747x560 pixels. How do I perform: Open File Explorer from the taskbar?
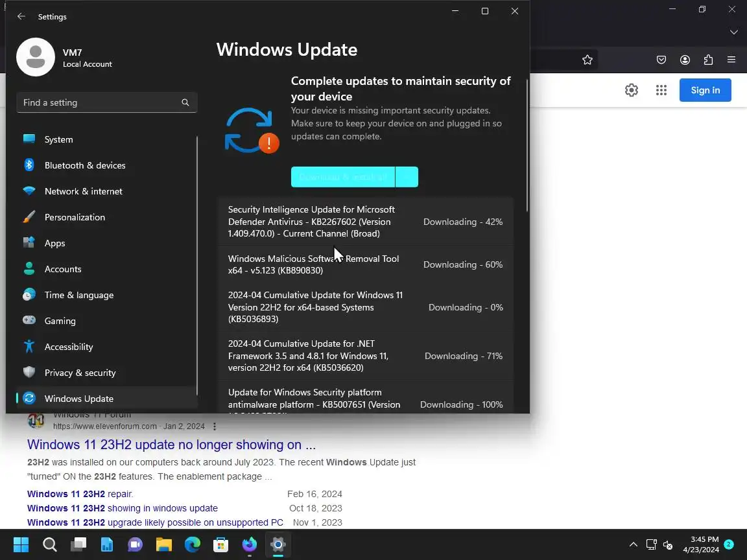coord(164,544)
